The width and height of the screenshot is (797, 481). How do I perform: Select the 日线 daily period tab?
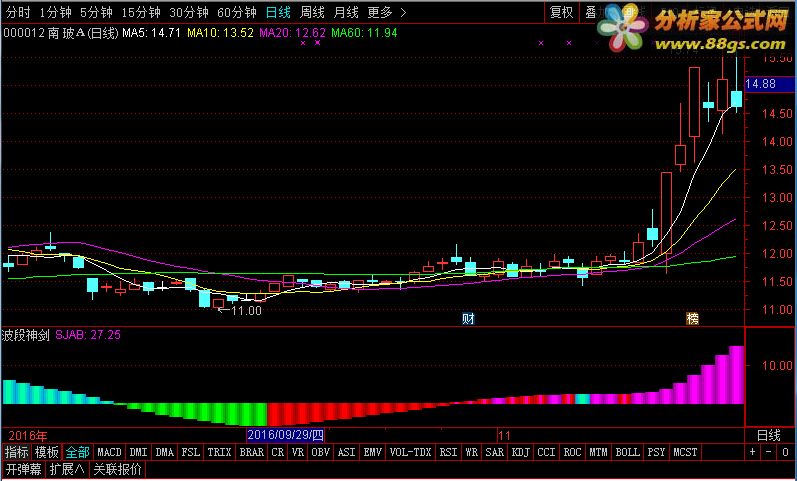(278, 12)
